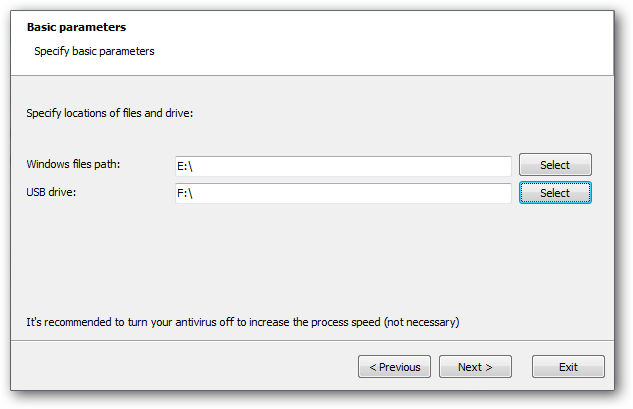This screenshot has height=409, width=633.
Task: Focus the Windows files path input field
Action: [342, 166]
